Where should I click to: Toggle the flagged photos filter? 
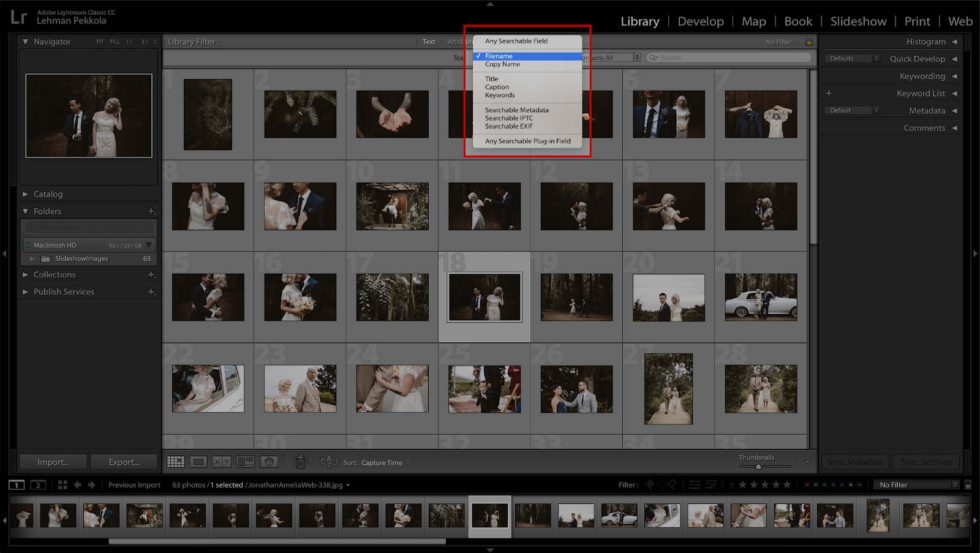coord(650,484)
